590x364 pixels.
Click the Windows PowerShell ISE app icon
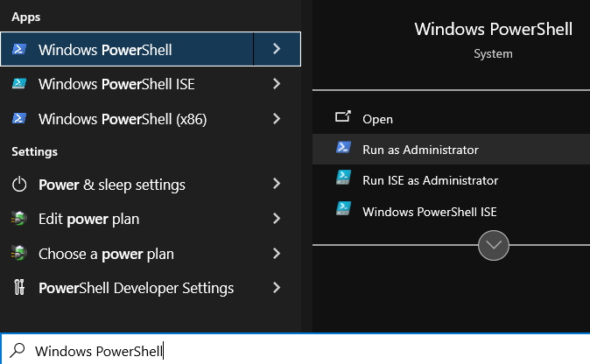[x=19, y=83]
